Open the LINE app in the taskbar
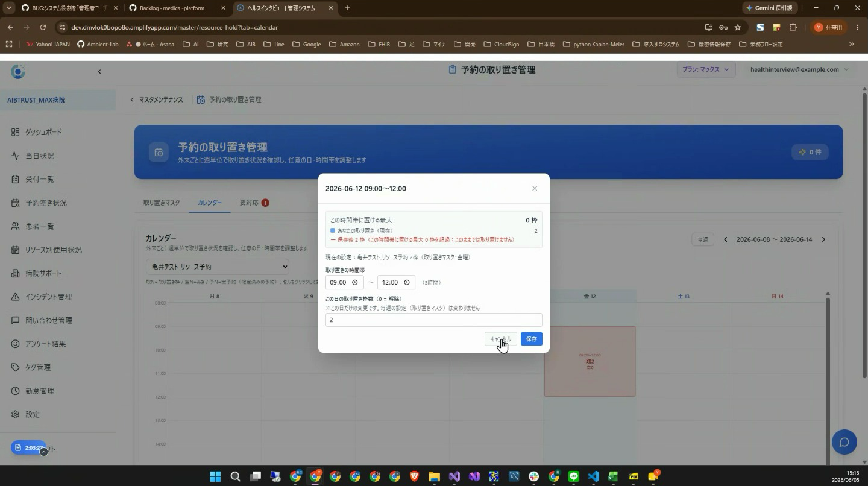The height and width of the screenshot is (486, 868). point(573,476)
